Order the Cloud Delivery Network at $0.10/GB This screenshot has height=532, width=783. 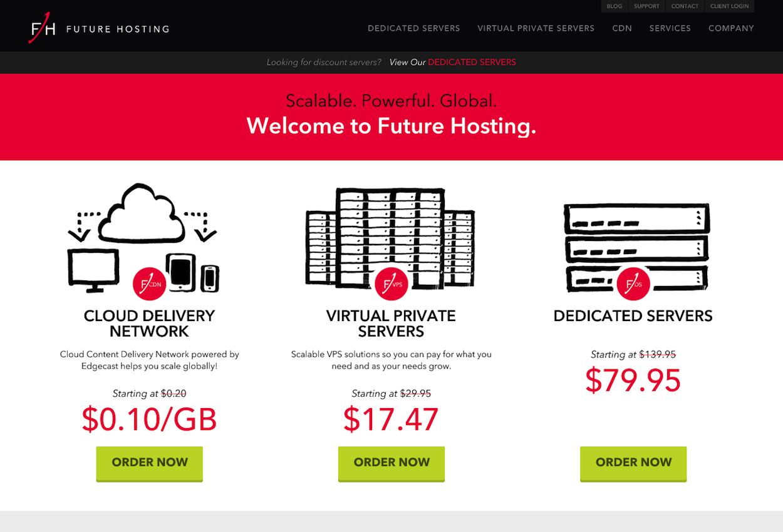(149, 463)
